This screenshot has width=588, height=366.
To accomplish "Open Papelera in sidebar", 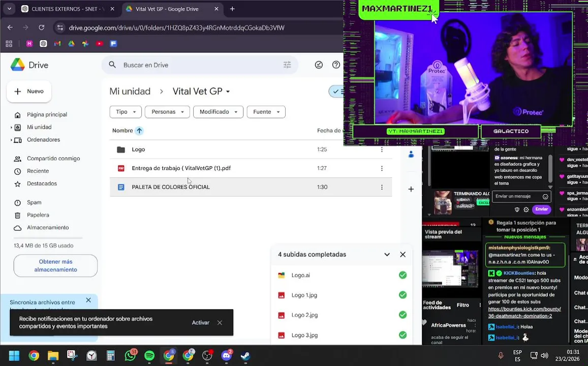I will point(38,215).
